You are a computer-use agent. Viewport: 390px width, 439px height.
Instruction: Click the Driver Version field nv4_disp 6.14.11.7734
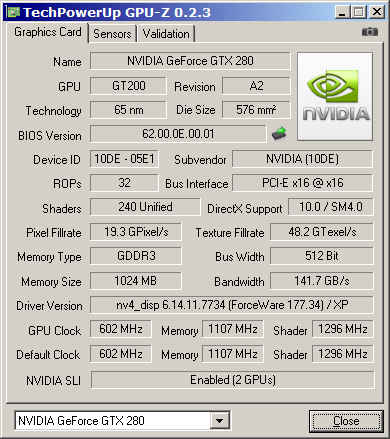pyautogui.click(x=232, y=305)
